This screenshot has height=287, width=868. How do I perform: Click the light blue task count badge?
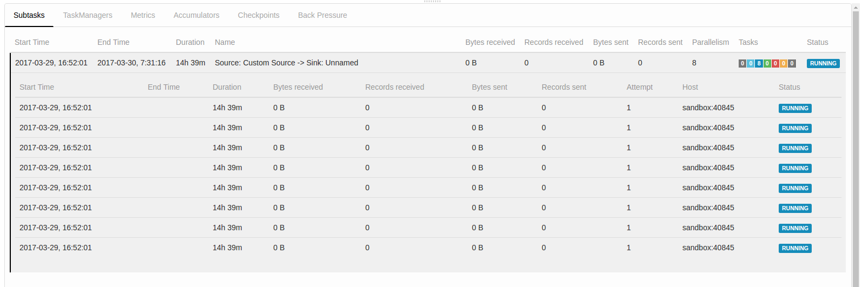coord(751,63)
